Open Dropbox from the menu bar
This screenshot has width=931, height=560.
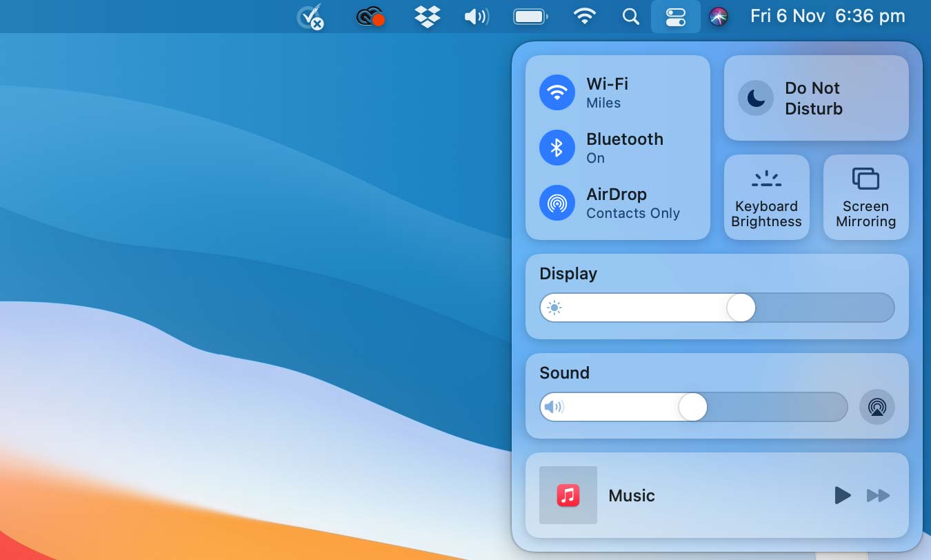point(428,17)
